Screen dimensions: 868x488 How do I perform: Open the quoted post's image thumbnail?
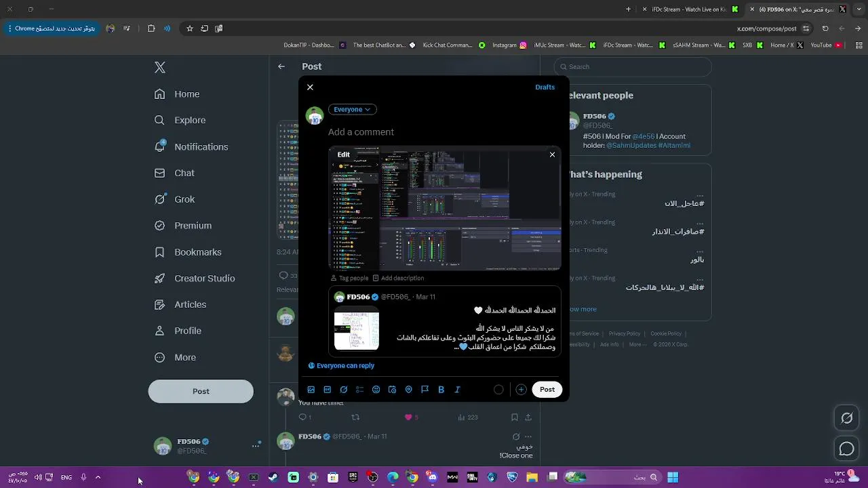pos(357,329)
